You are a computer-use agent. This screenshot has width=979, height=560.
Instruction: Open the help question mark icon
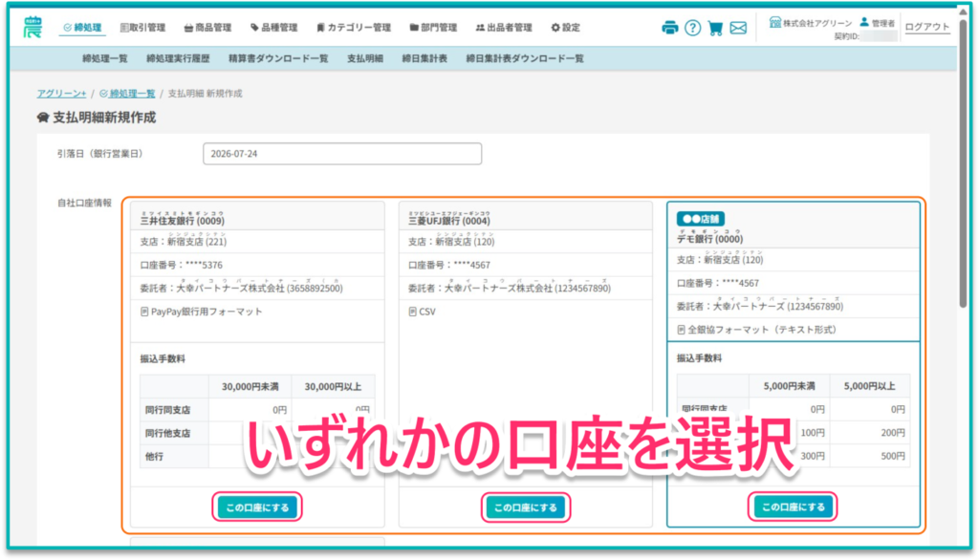pyautogui.click(x=692, y=28)
